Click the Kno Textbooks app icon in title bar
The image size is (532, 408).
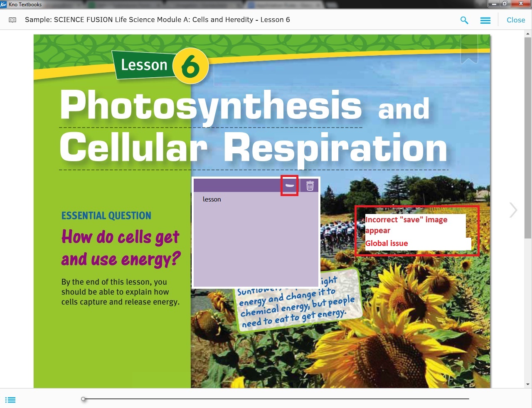point(4,4)
